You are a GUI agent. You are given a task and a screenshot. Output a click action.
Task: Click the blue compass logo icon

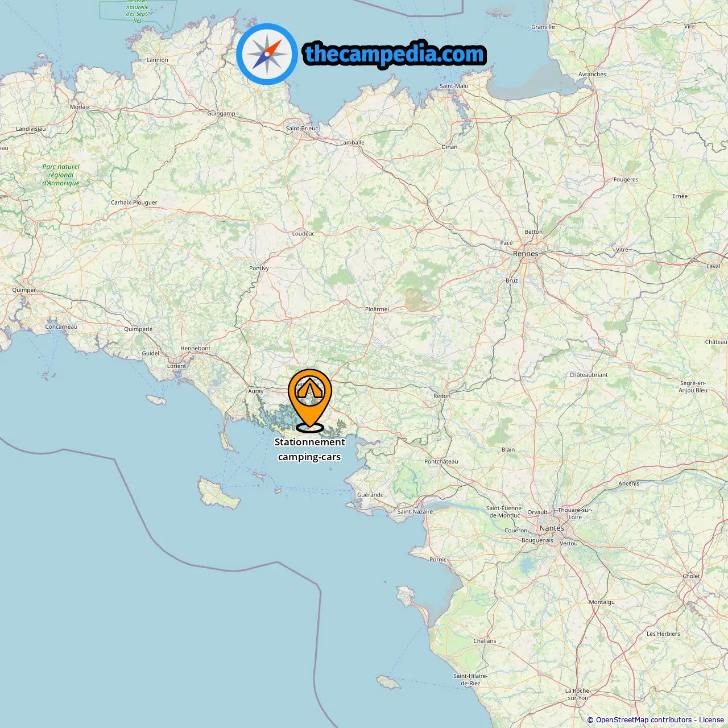(267, 54)
